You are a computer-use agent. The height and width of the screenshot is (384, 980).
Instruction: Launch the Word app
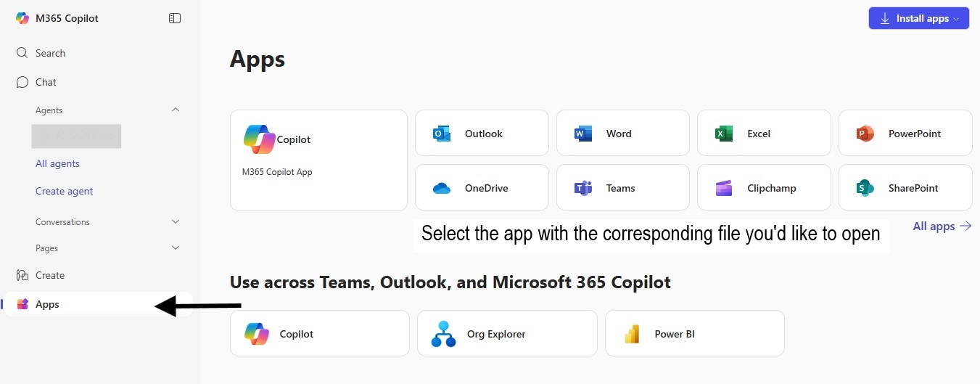pyautogui.click(x=622, y=134)
